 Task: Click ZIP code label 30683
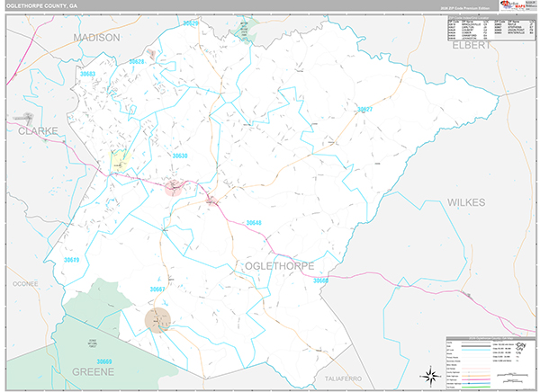pyautogui.click(x=87, y=74)
